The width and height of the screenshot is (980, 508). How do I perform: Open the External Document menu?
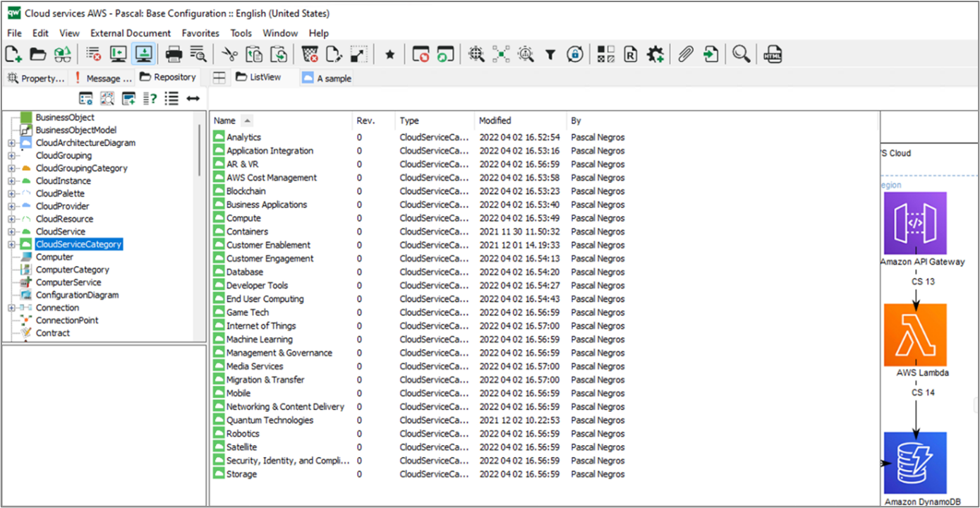131,33
